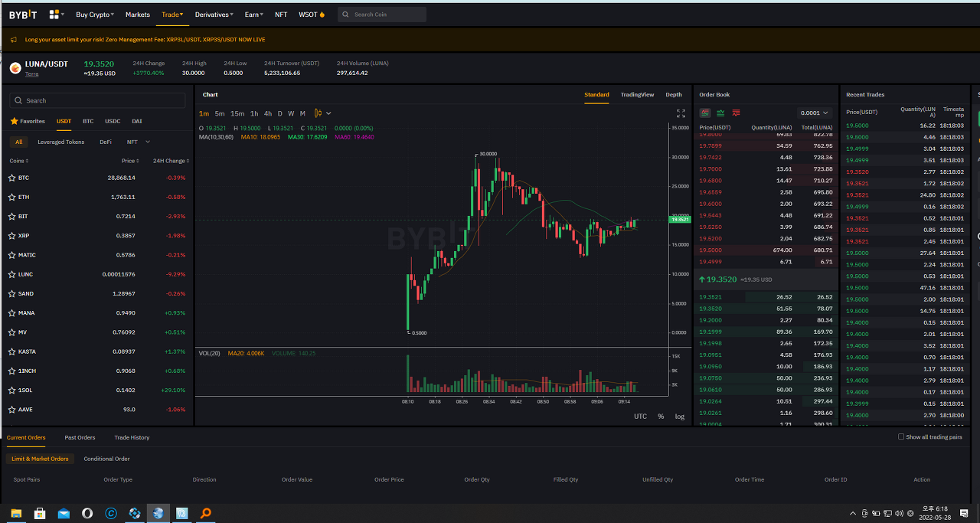Star MV as a favorite
Viewport: 980px width, 523px height.
[11, 332]
